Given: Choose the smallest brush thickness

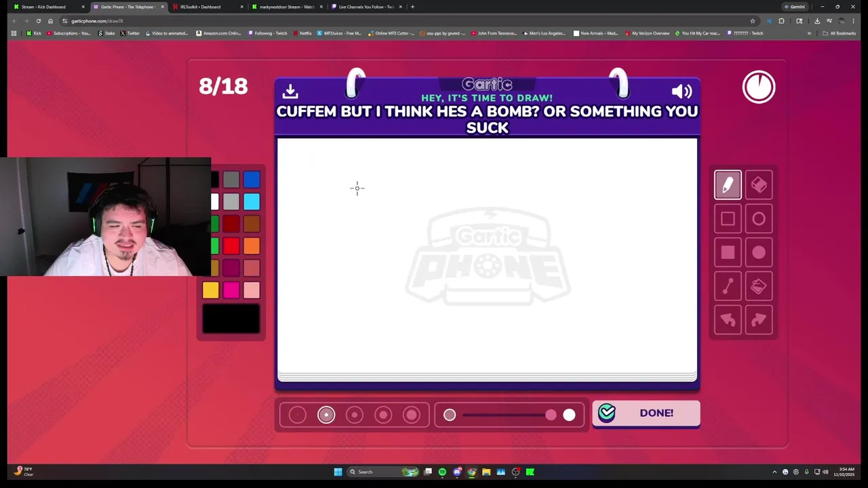Looking at the screenshot, I should tap(297, 415).
